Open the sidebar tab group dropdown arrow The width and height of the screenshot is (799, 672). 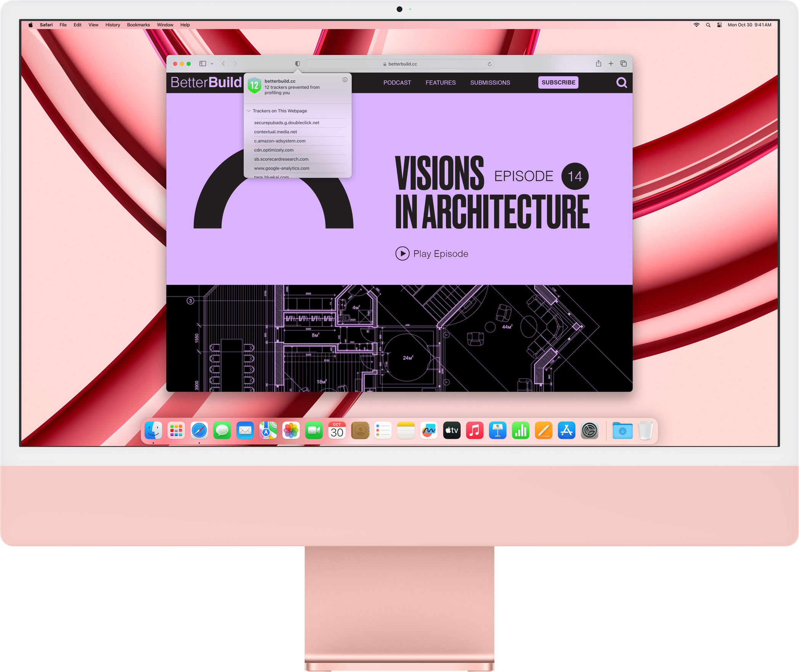(212, 64)
